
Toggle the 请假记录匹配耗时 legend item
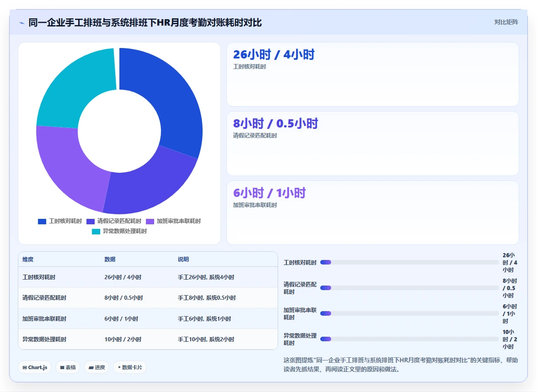(114, 221)
